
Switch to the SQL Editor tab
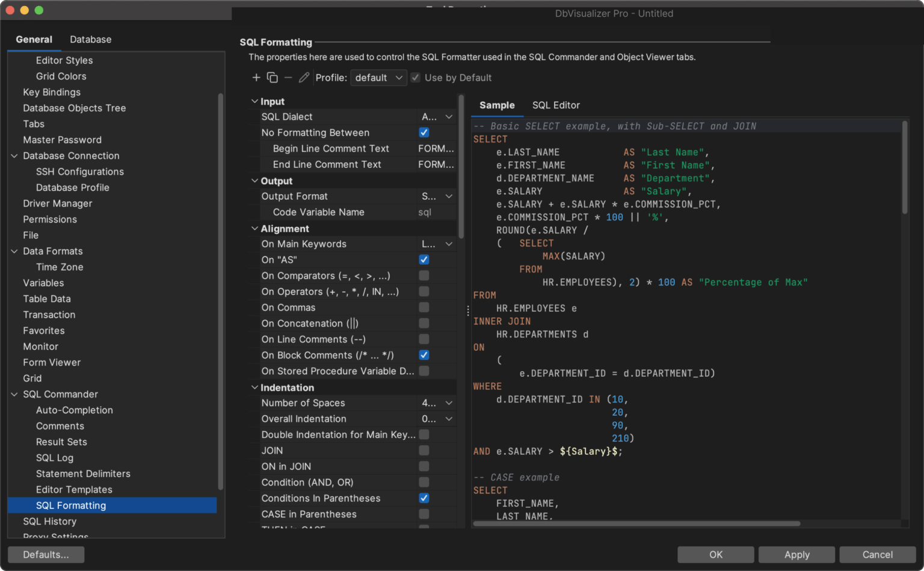pyautogui.click(x=556, y=105)
